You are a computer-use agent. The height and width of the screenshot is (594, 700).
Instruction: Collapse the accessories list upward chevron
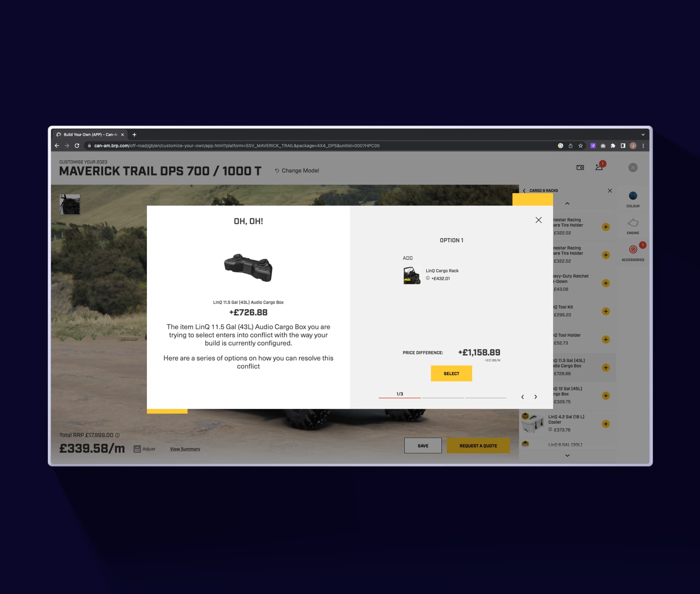click(567, 203)
